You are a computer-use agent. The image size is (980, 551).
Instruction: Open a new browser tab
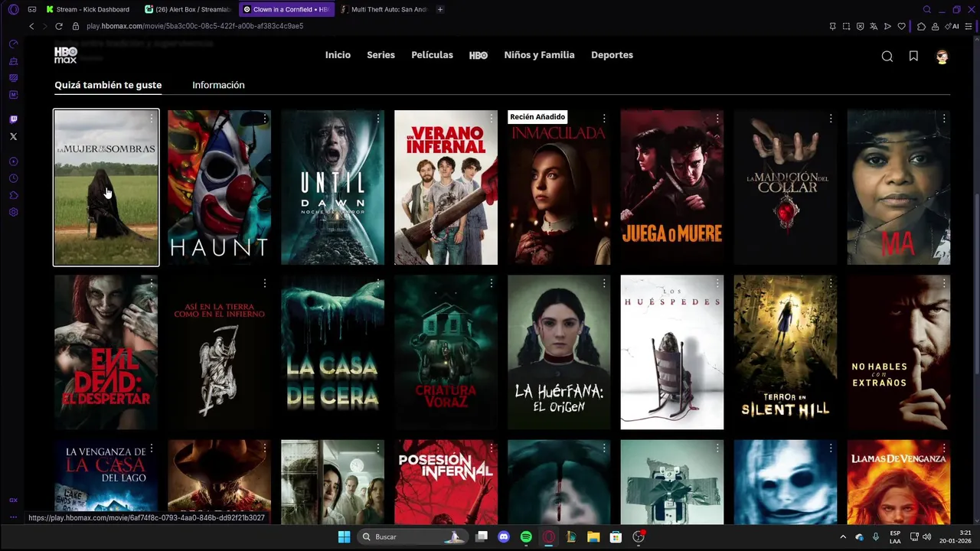pos(440,9)
